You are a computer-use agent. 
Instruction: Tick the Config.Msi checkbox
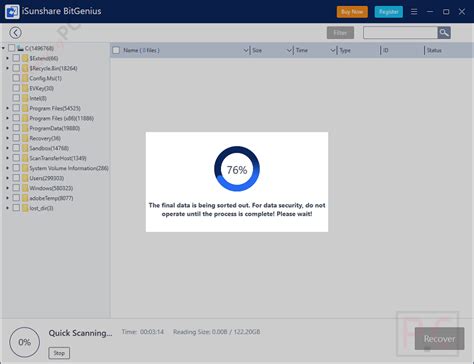[16, 78]
